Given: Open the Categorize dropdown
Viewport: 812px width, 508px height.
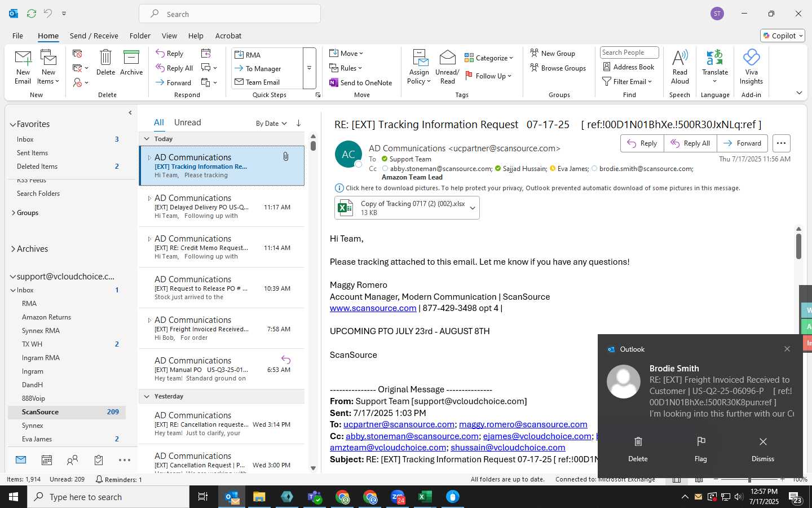Looking at the screenshot, I should [x=489, y=58].
